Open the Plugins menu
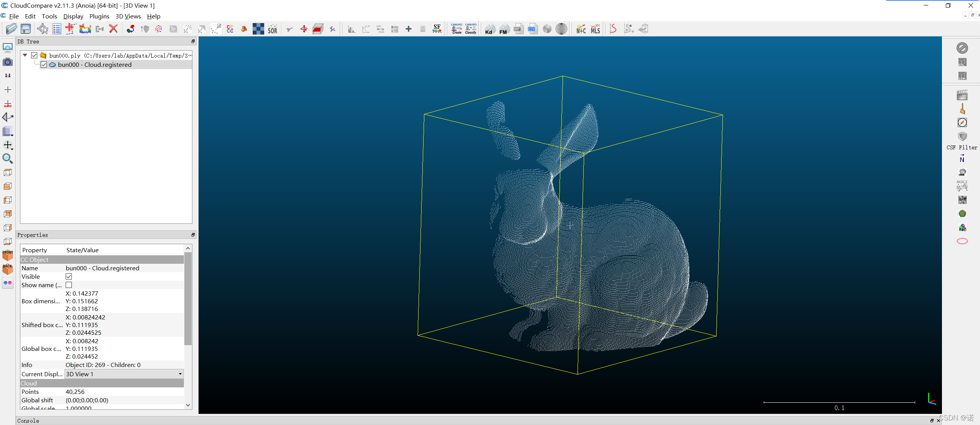The image size is (980, 425). click(99, 16)
